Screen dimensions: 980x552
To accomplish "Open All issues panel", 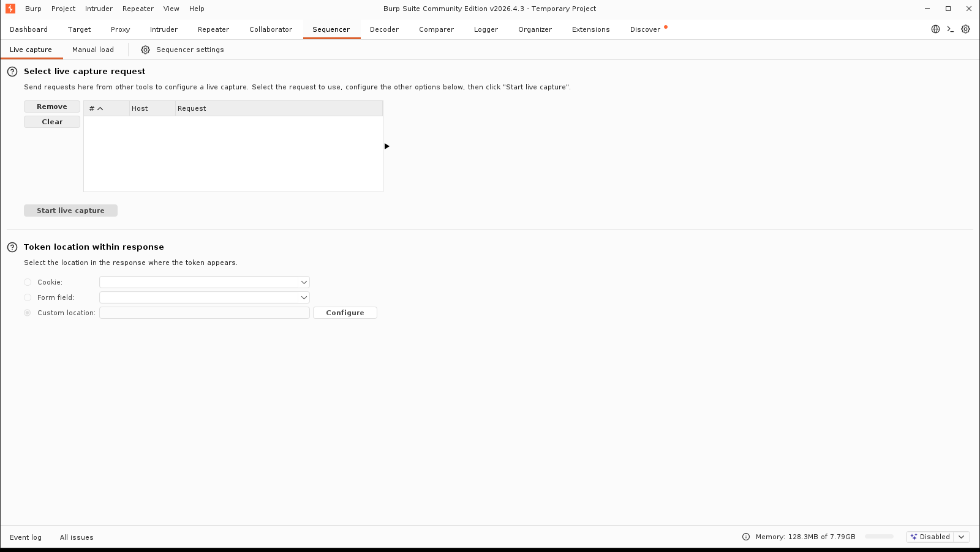I will pyautogui.click(x=77, y=537).
